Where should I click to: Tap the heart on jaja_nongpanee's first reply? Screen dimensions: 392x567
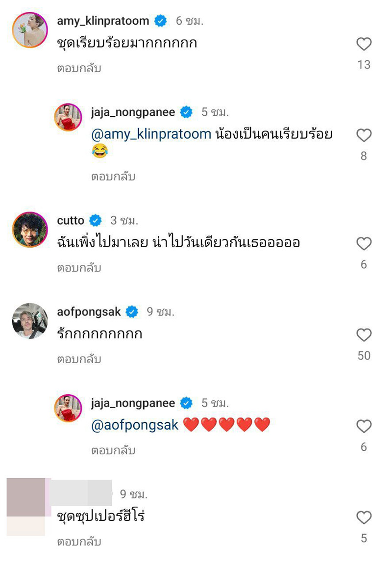[x=364, y=135]
